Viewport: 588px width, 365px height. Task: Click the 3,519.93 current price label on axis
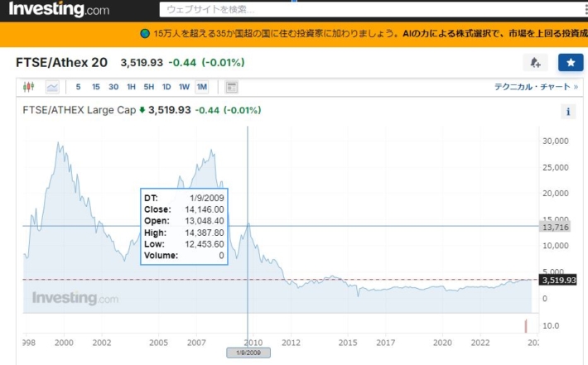tap(558, 280)
